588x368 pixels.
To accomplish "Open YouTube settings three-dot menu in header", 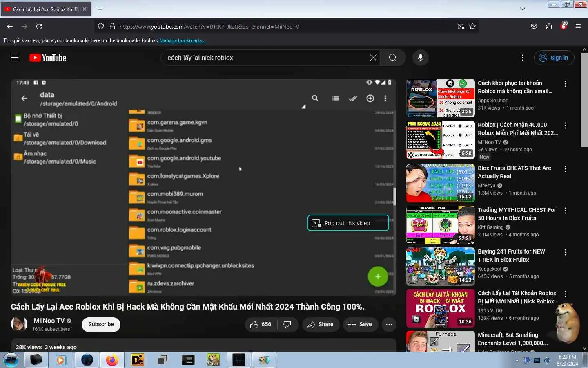I will pyautogui.click(x=522, y=58).
